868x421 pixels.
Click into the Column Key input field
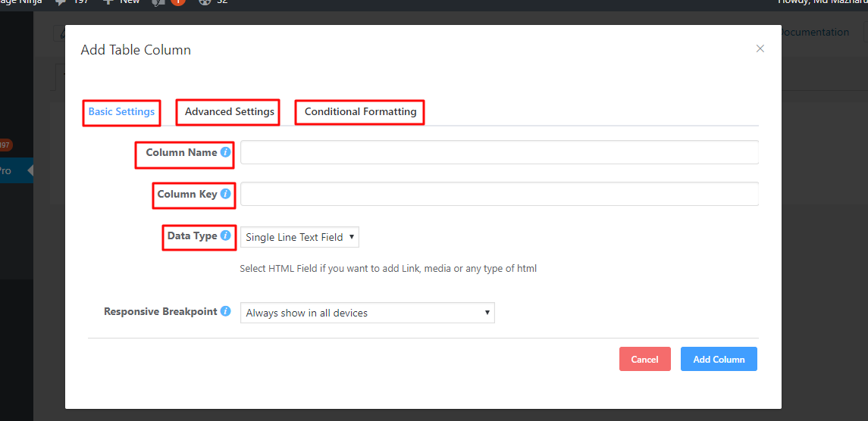coord(499,194)
